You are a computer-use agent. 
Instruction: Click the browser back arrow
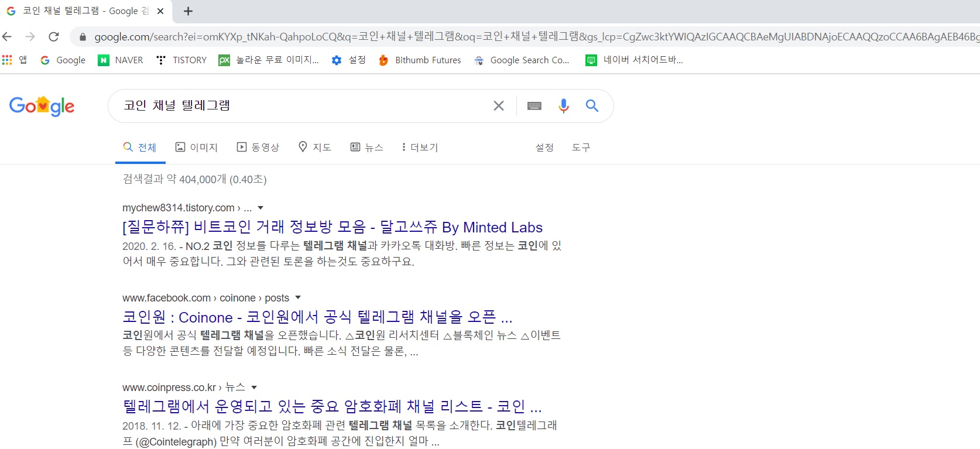tap(7, 36)
